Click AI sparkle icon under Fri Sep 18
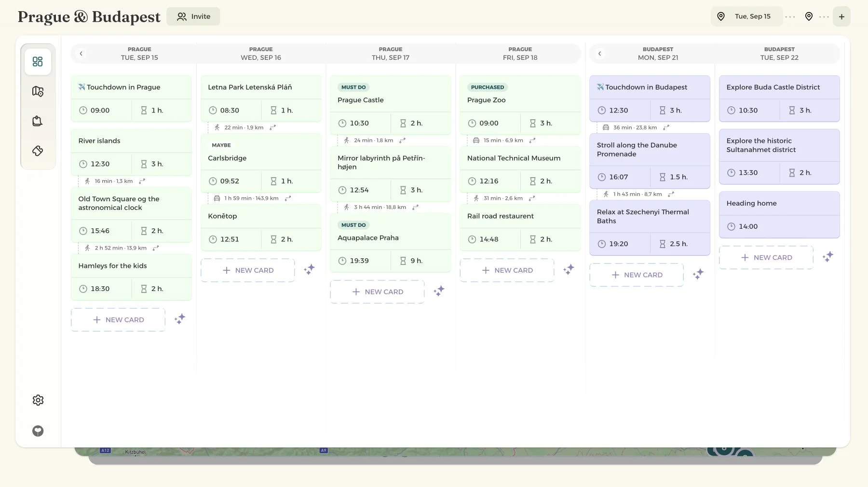This screenshot has width=868, height=487. click(x=569, y=269)
